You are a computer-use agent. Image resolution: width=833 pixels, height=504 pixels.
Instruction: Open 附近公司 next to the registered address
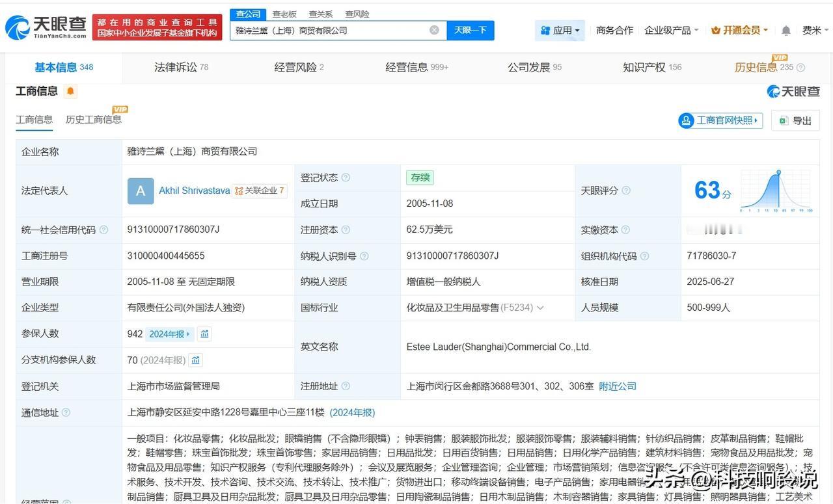pyautogui.click(x=617, y=386)
